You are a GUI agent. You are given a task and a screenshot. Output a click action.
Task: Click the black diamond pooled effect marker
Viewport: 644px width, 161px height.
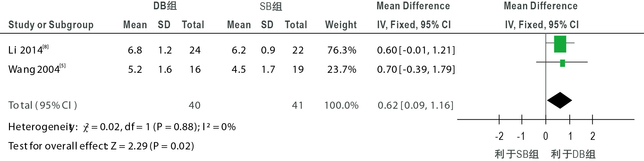point(559,100)
